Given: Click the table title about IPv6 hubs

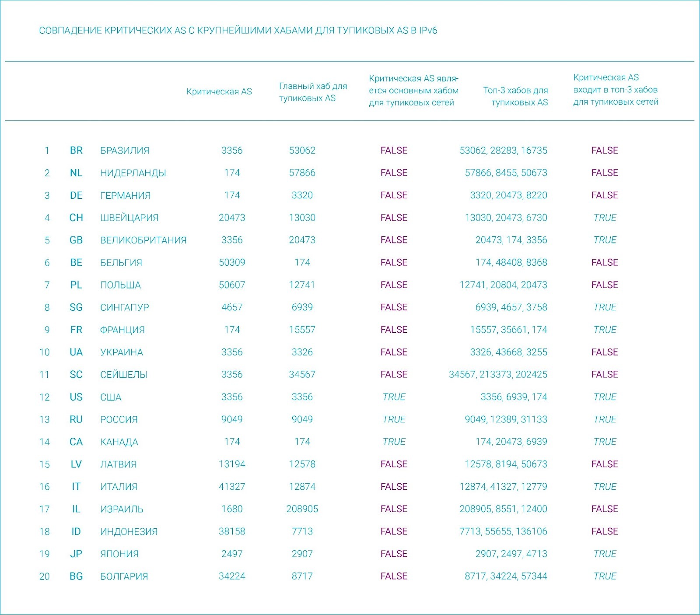Looking at the screenshot, I should [x=238, y=31].
